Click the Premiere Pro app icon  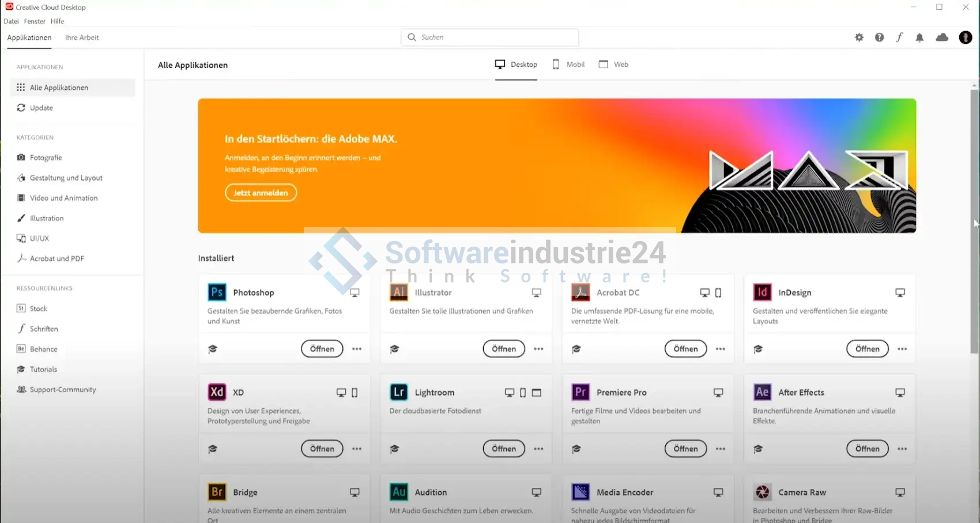(580, 392)
